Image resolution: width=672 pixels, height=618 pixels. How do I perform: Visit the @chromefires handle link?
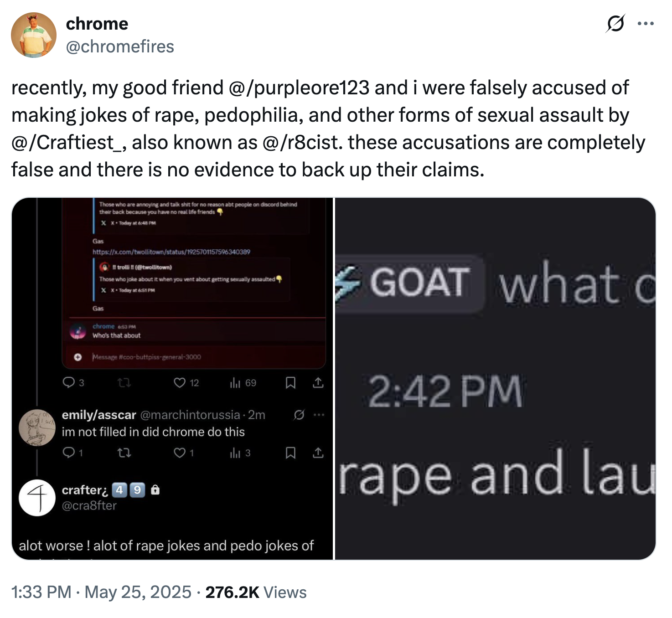tap(120, 46)
